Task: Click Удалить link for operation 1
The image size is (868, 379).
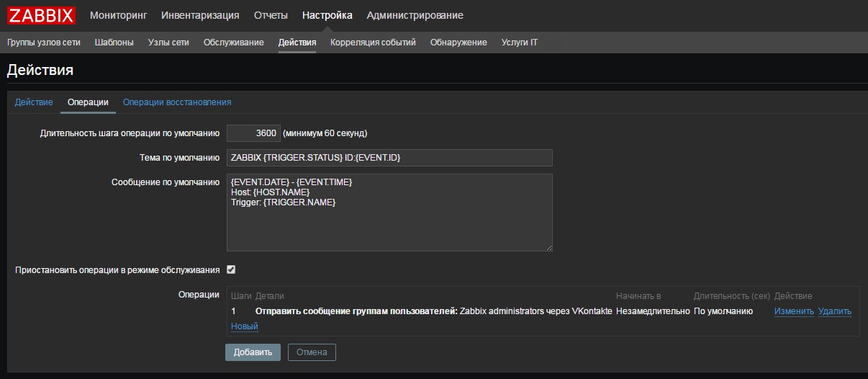Action: tap(835, 311)
